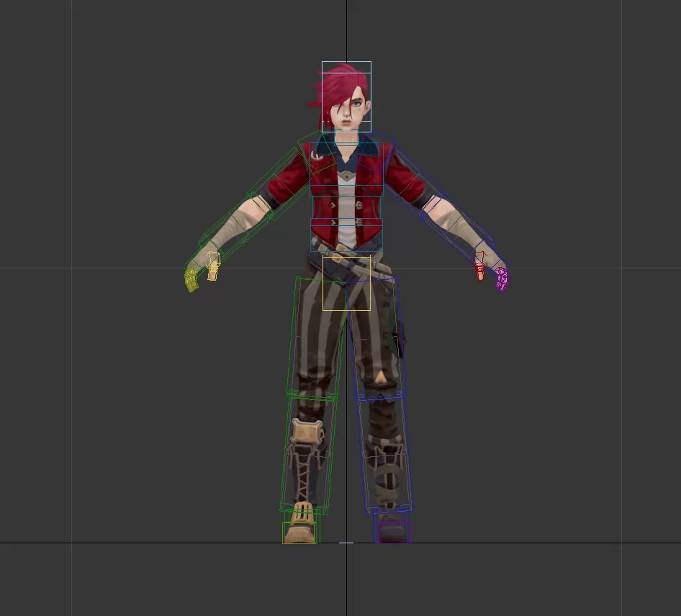Select the yellow pelvis bone box
Screen dimensions: 681x616
(346, 283)
